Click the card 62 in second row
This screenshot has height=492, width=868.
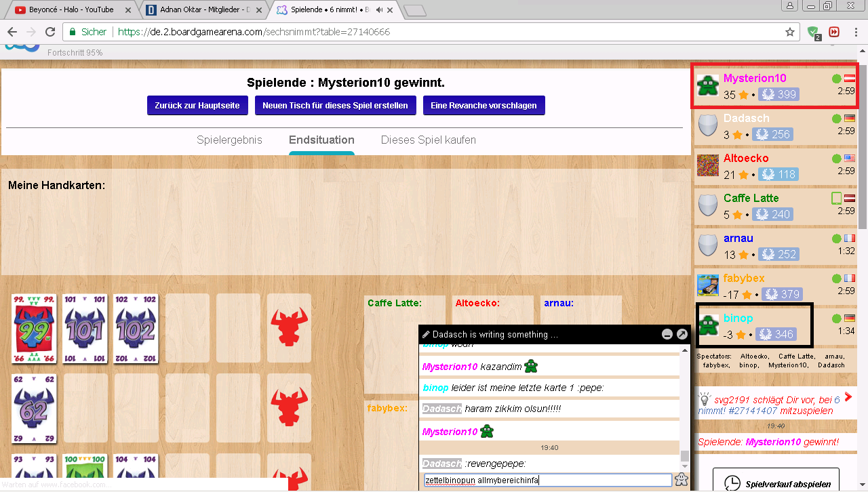(x=35, y=409)
